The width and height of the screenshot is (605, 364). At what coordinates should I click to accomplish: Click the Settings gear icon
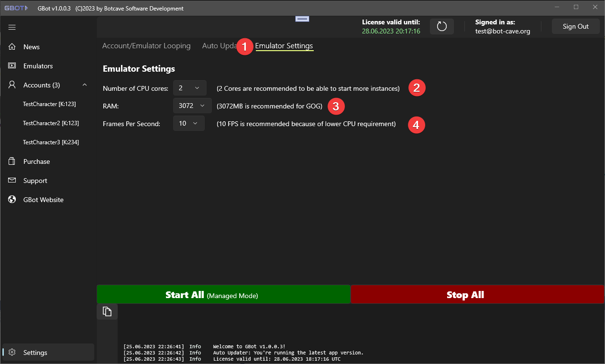12,353
